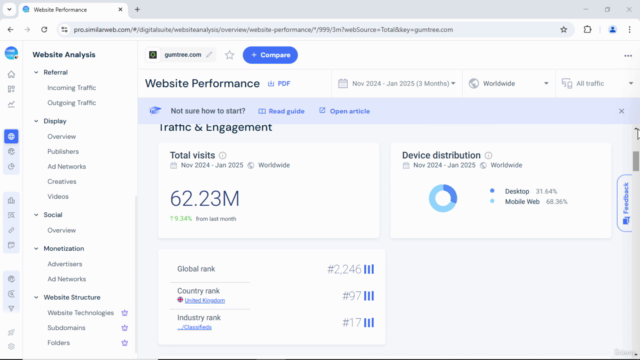Image resolution: width=640 pixels, height=360 pixels.
Task: Open Chrome three-dot menu
Action: pos(629,29)
